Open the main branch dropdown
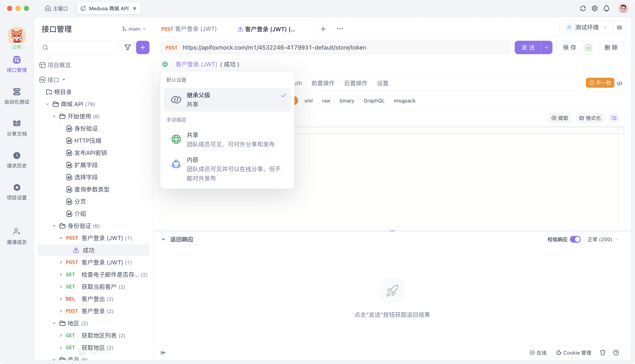The width and height of the screenshot is (635, 364). pos(134,29)
